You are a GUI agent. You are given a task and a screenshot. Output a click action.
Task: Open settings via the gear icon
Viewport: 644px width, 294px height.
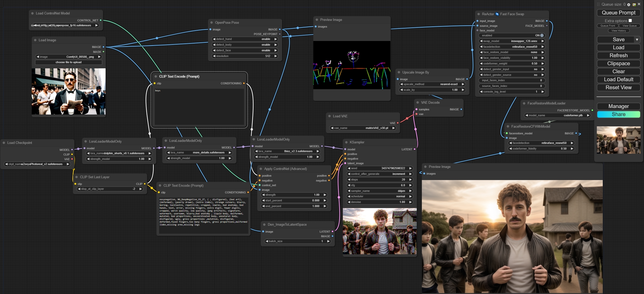point(629,5)
